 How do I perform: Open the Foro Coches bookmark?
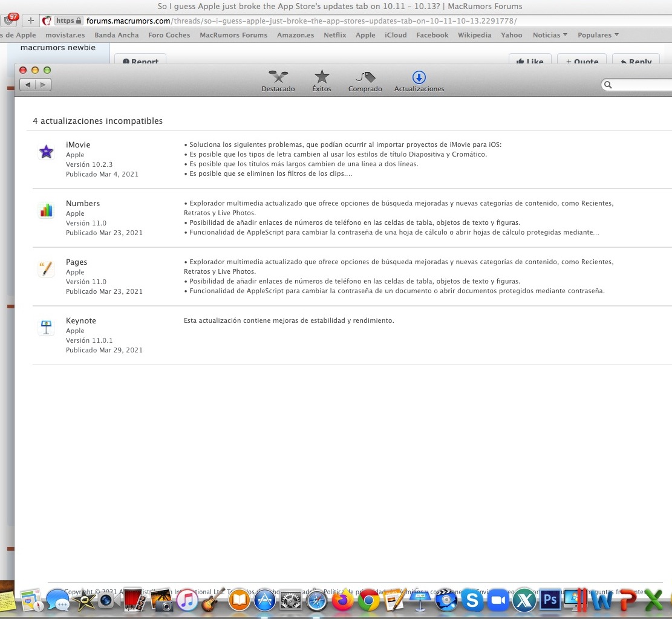(169, 35)
